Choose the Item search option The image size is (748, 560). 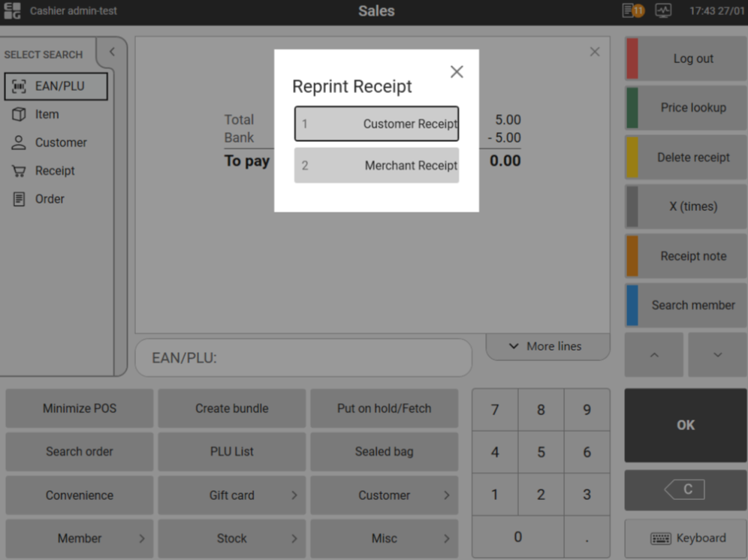[46, 114]
